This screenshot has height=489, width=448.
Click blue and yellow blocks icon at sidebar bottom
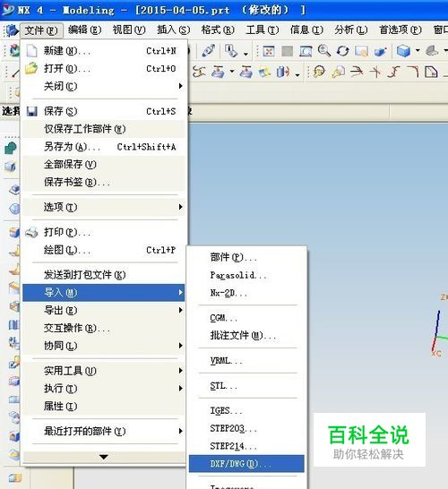click(x=15, y=477)
